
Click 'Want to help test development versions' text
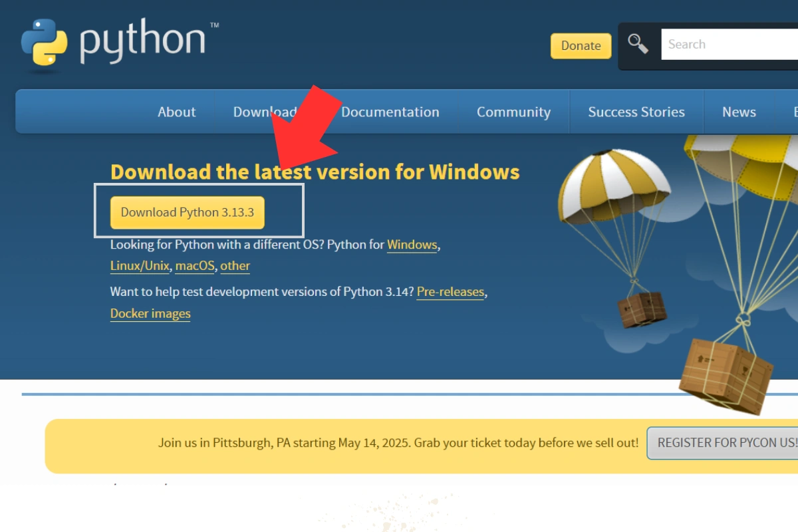[x=262, y=292]
